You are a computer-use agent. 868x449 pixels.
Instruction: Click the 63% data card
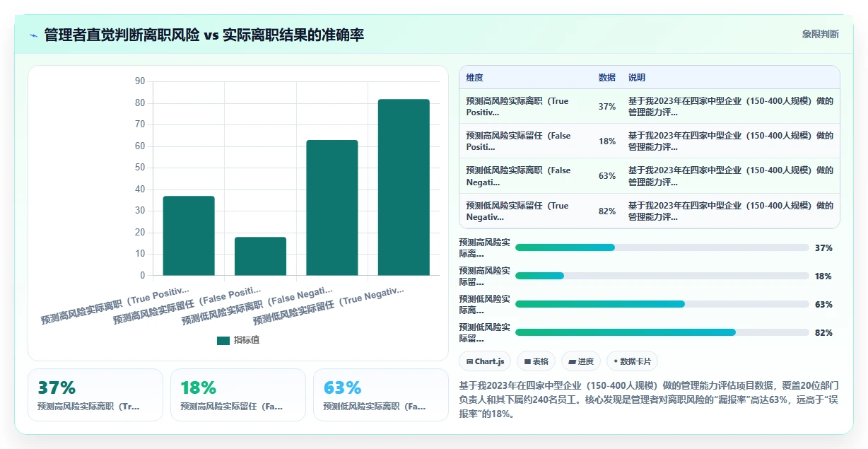click(x=381, y=395)
